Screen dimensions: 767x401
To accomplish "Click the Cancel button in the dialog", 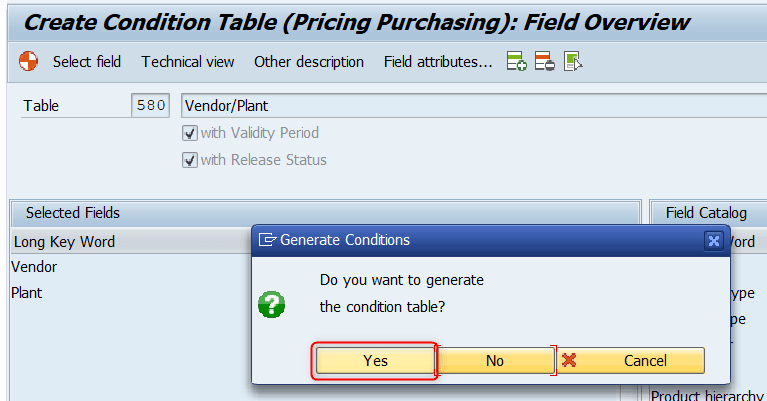I will coord(631,361).
